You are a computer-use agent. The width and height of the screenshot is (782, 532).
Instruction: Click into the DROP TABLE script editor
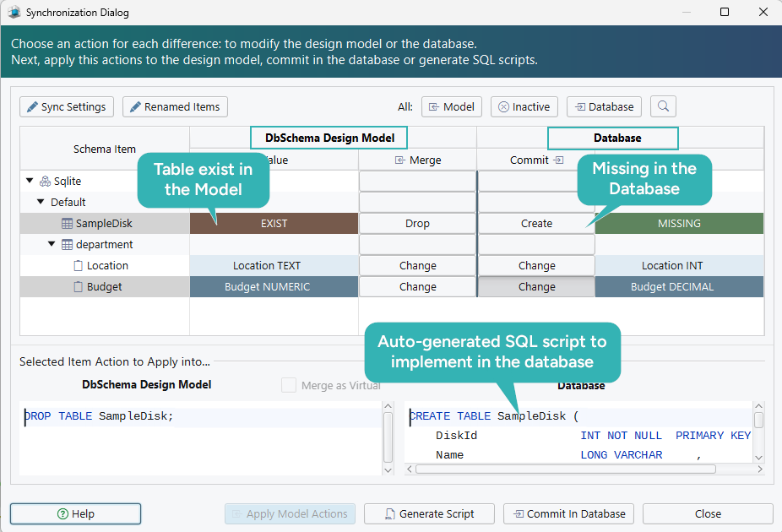tap(200, 438)
